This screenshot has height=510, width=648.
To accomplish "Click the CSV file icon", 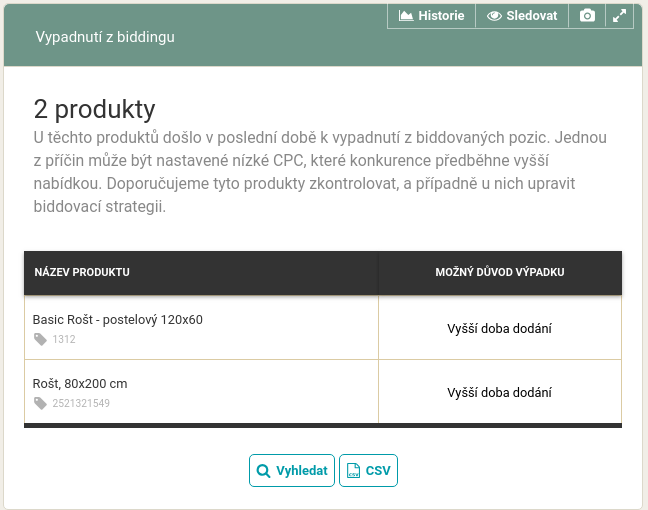I will click(353, 470).
